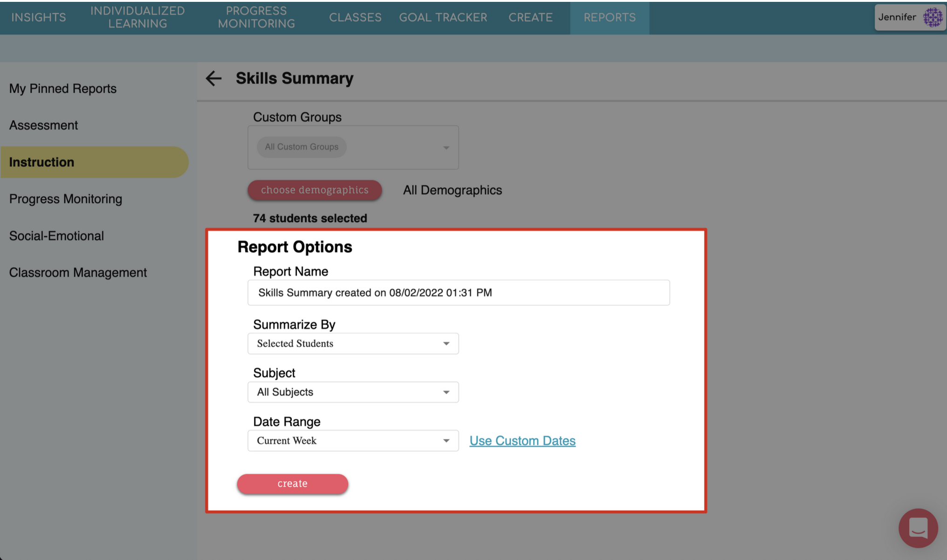This screenshot has height=560, width=947.
Task: Expand the Date Range dropdown
Action: pos(353,441)
